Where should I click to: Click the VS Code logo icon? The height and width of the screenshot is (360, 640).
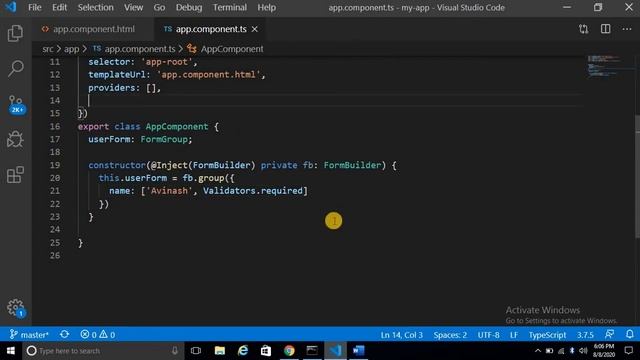coord(11,7)
